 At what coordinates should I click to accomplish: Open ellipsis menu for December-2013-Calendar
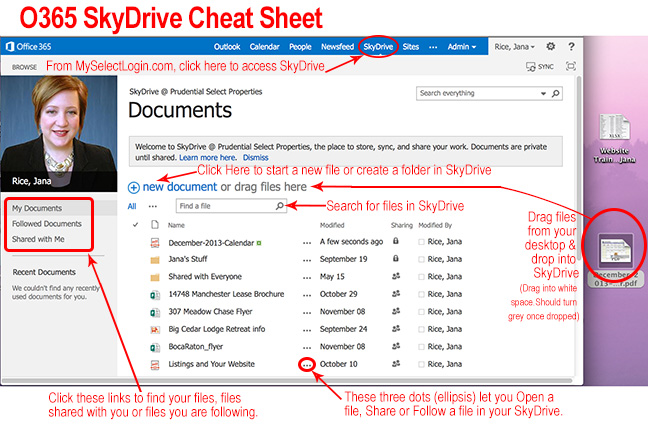(307, 243)
